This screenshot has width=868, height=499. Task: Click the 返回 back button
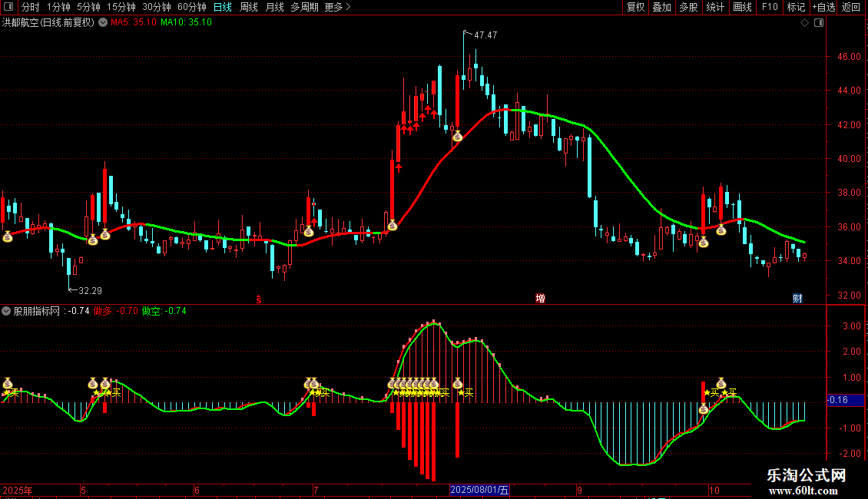pos(851,7)
